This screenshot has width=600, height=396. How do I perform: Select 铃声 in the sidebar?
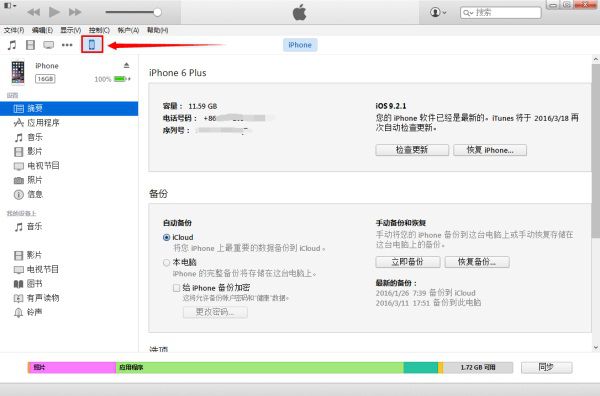(x=69, y=312)
